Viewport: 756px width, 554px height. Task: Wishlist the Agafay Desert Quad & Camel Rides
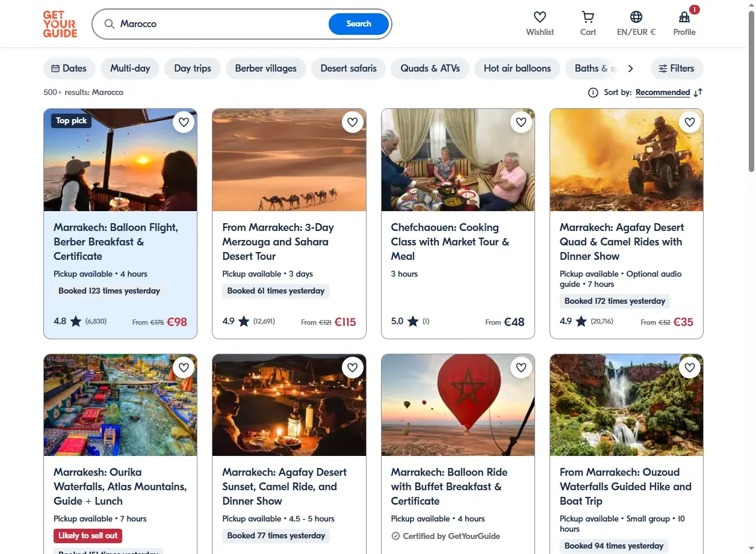pyautogui.click(x=690, y=122)
